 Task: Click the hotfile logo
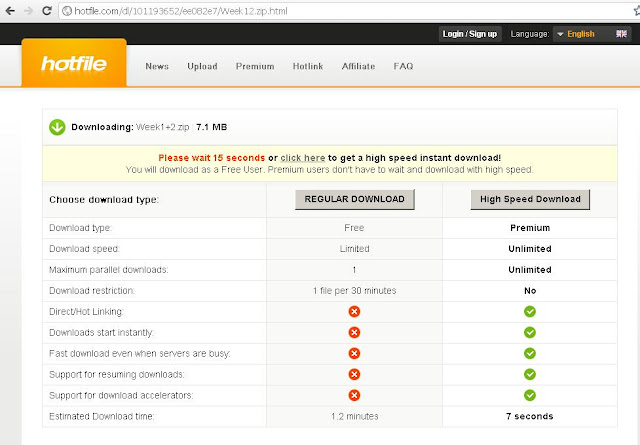74,63
